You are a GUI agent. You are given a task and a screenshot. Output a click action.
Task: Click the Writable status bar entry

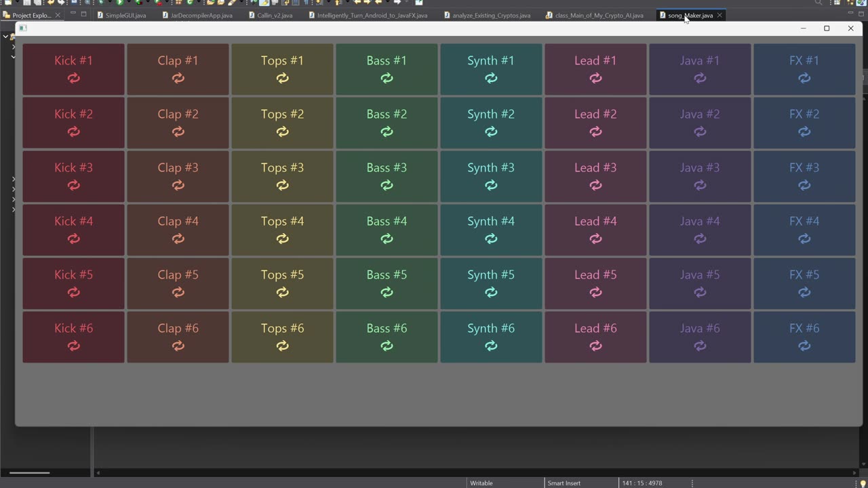(481, 483)
